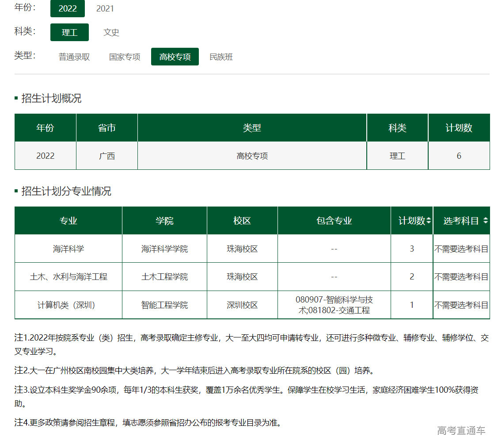Click the 选考科目 sort arrows icon
This screenshot has width=498, height=448.
tap(486, 221)
